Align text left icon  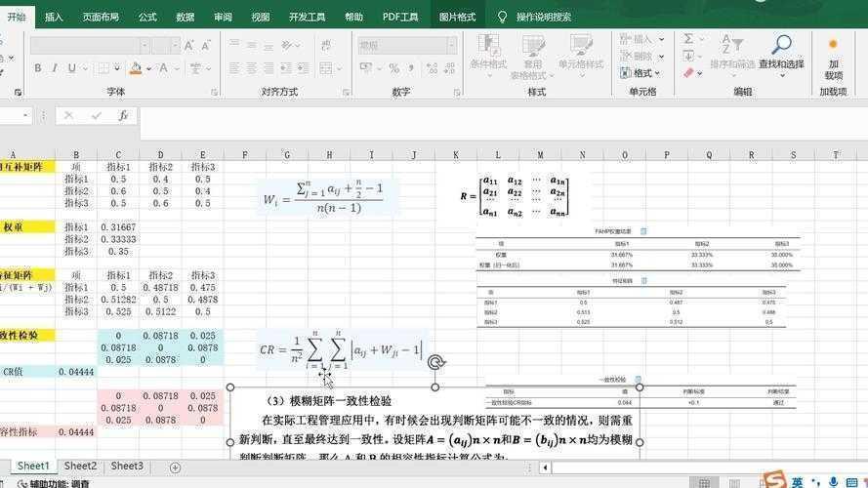click(234, 68)
